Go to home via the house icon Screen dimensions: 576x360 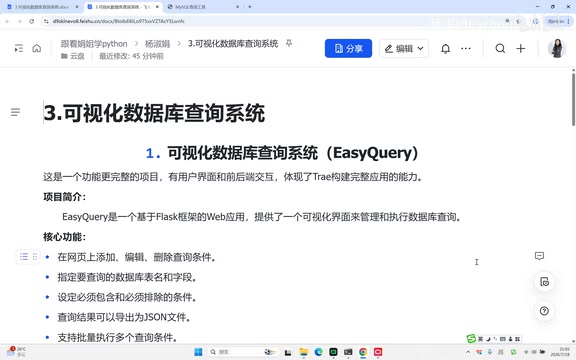coord(37,48)
